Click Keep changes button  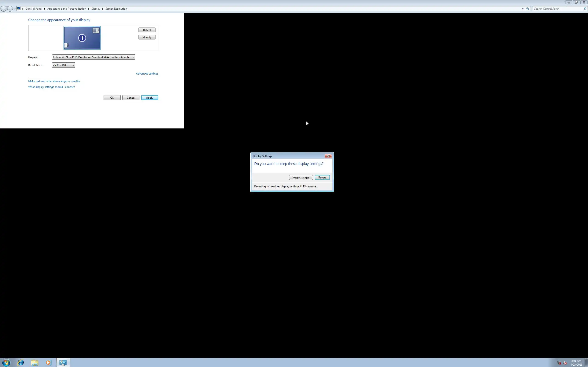tap(301, 178)
